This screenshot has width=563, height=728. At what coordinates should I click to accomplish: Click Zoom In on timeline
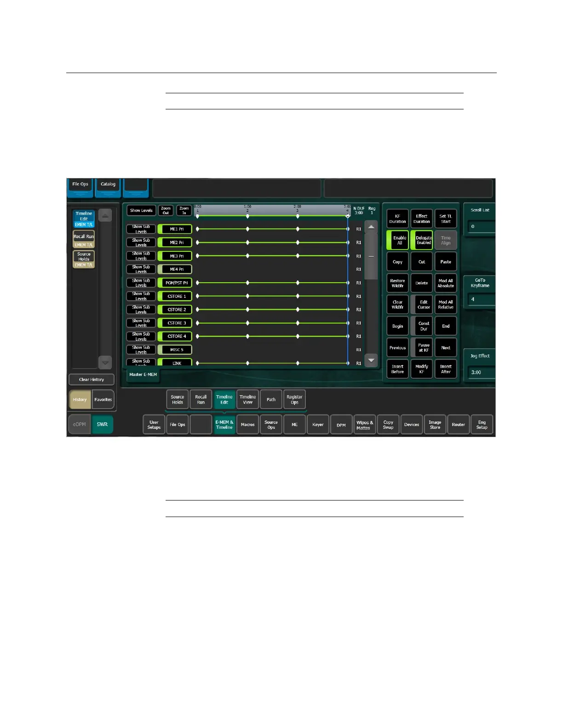tap(184, 210)
